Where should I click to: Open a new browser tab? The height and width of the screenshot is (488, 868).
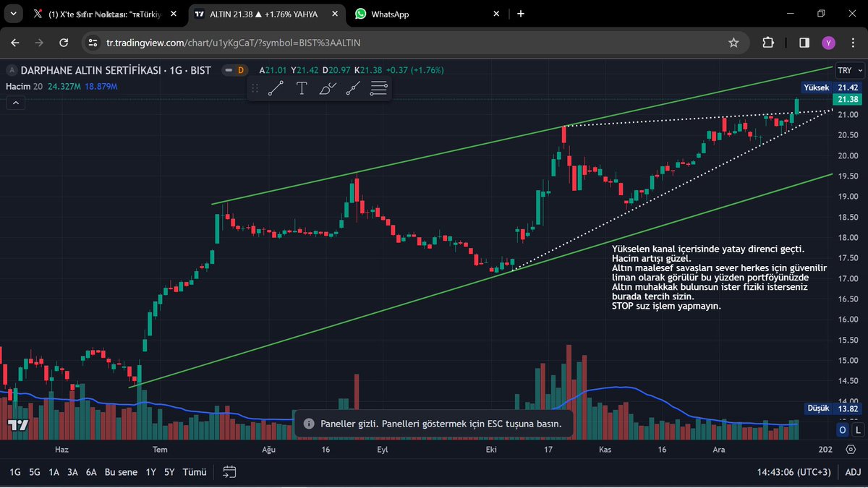(521, 14)
